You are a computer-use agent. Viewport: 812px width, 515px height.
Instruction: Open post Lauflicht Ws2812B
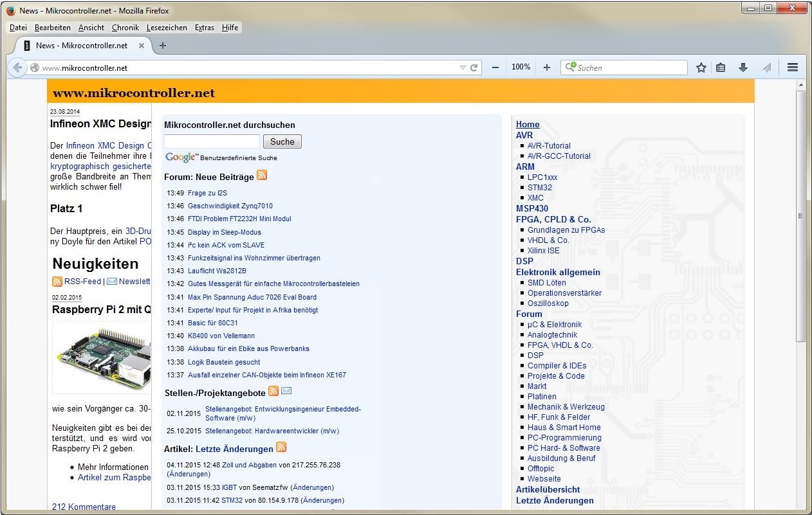pos(217,271)
